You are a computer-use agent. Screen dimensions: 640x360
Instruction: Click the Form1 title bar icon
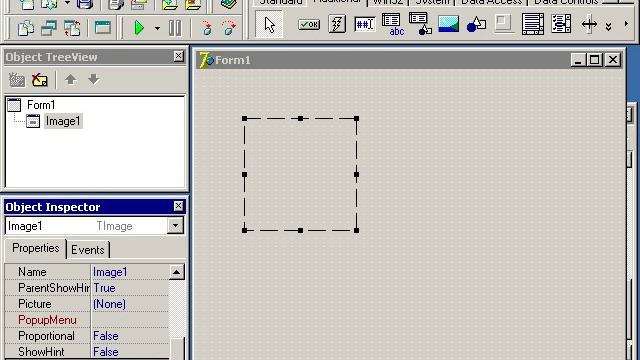click(206, 60)
